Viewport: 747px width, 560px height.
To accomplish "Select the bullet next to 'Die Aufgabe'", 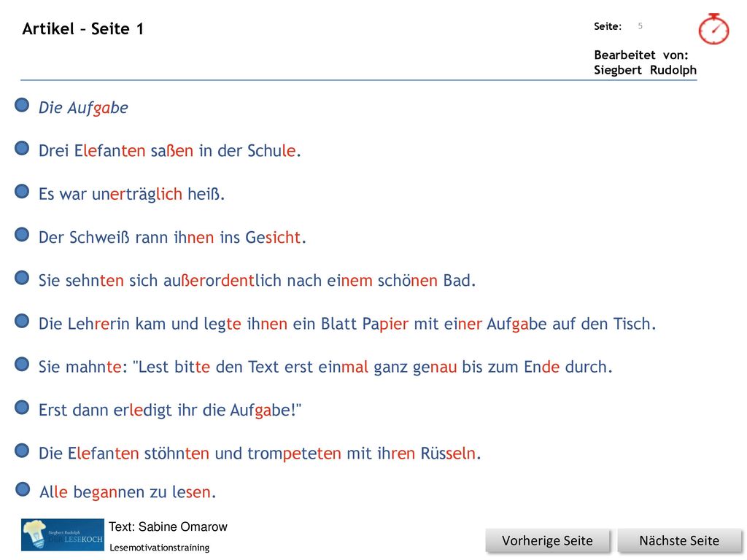I will pos(22,105).
